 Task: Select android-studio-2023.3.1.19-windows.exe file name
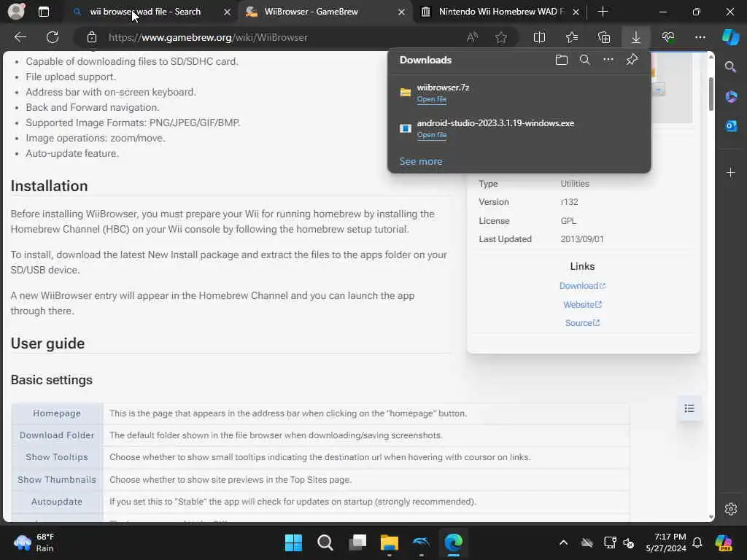coord(495,122)
